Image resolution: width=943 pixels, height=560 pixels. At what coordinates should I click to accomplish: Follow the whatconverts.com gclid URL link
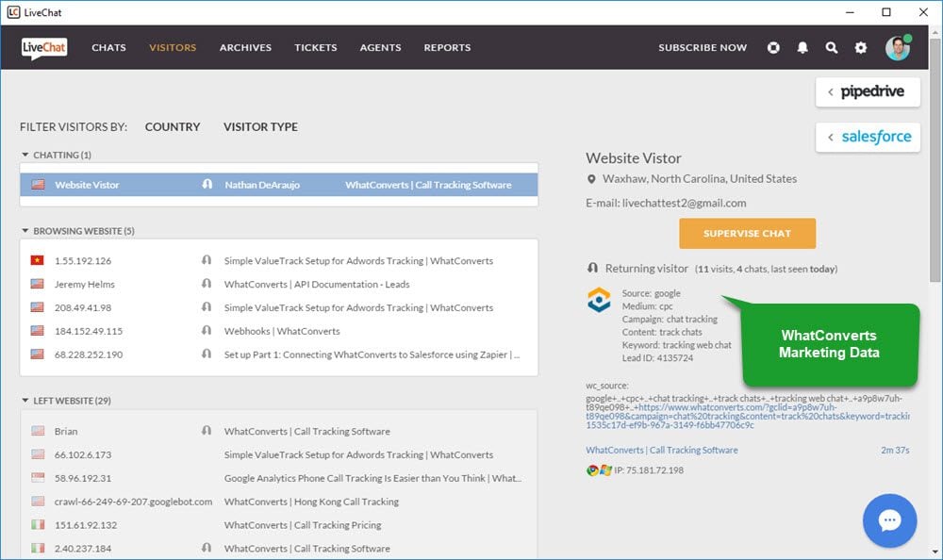click(x=748, y=416)
